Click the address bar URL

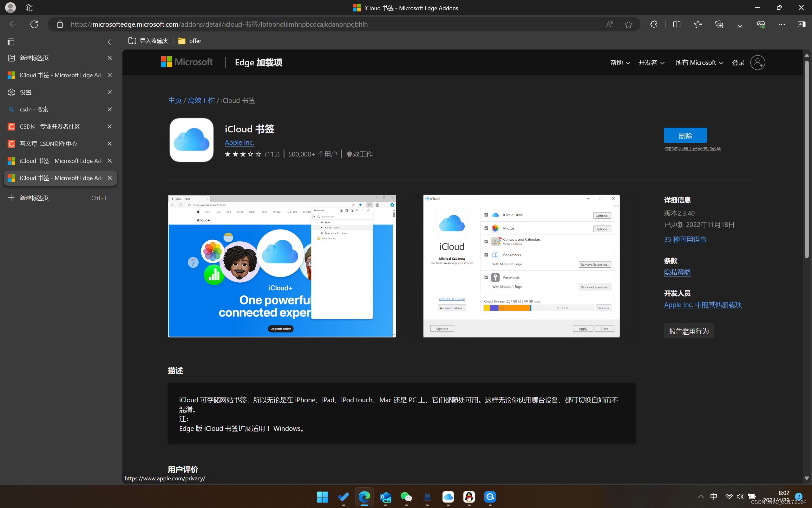(x=219, y=24)
